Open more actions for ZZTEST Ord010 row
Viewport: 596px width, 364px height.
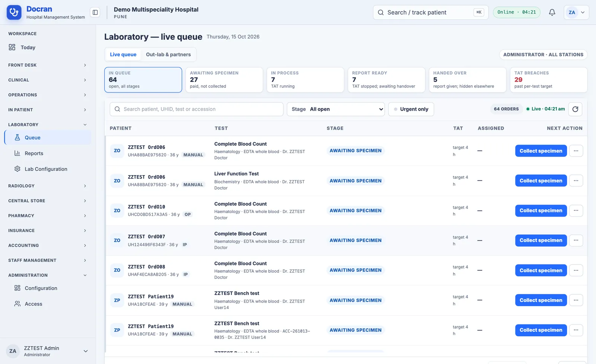[x=576, y=211]
